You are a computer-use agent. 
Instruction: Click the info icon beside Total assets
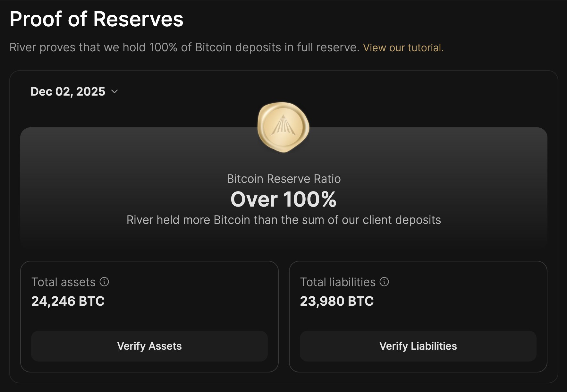tap(104, 282)
